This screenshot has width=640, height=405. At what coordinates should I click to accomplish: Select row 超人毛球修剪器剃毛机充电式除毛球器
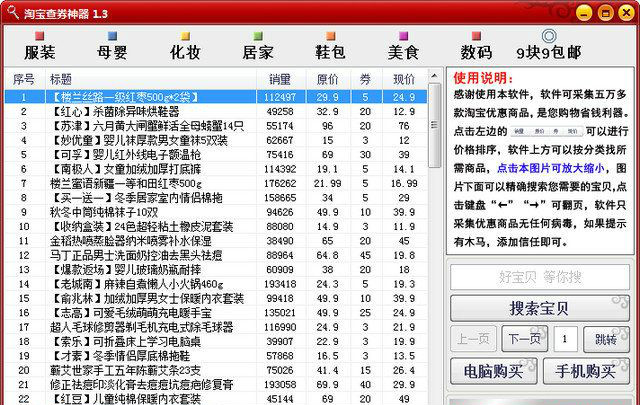click(x=216, y=327)
